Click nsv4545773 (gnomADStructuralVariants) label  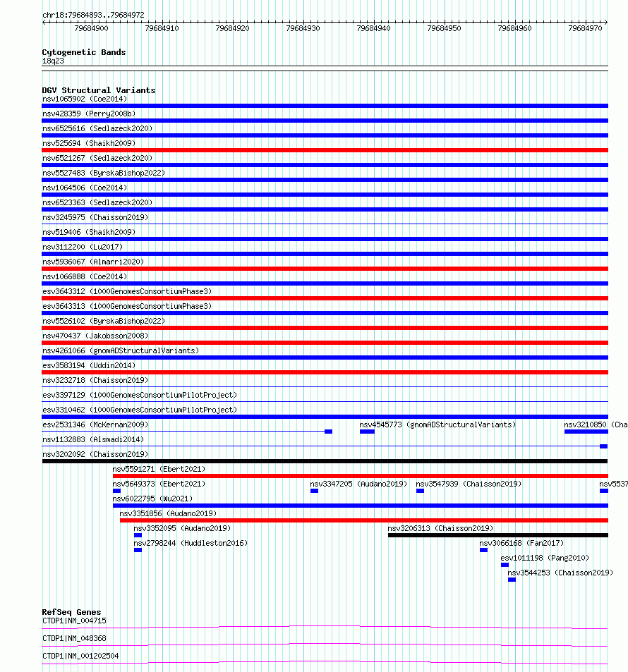[x=437, y=424]
